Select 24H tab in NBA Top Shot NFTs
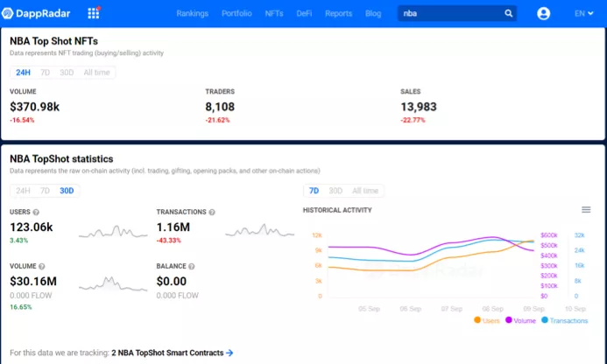This screenshot has height=364, width=607. [x=23, y=73]
